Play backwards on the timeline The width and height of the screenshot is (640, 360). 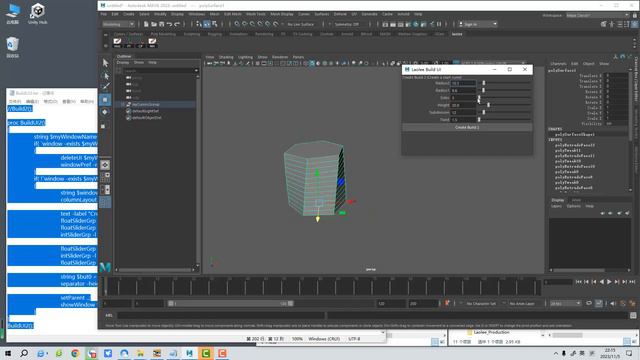[602, 282]
